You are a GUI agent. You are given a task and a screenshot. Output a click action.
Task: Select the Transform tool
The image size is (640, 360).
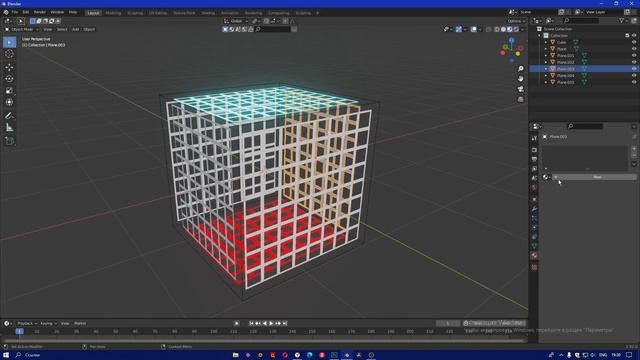coord(9,102)
